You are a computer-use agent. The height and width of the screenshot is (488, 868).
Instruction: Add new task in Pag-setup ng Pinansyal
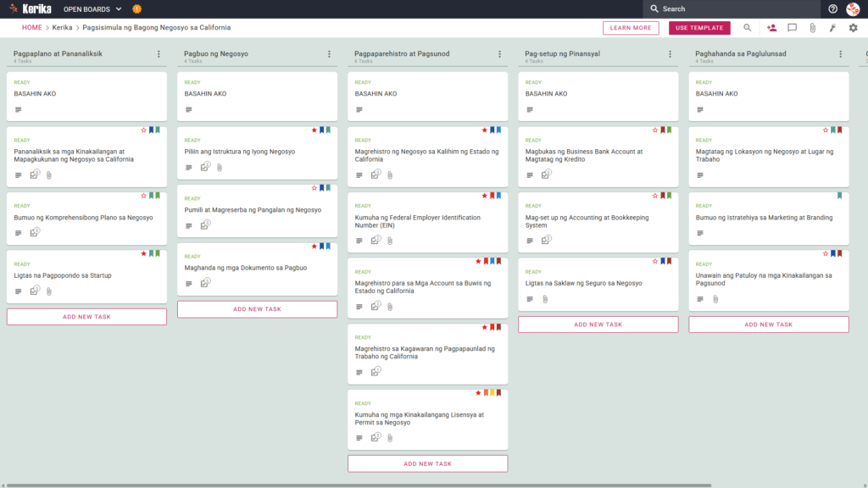click(598, 324)
